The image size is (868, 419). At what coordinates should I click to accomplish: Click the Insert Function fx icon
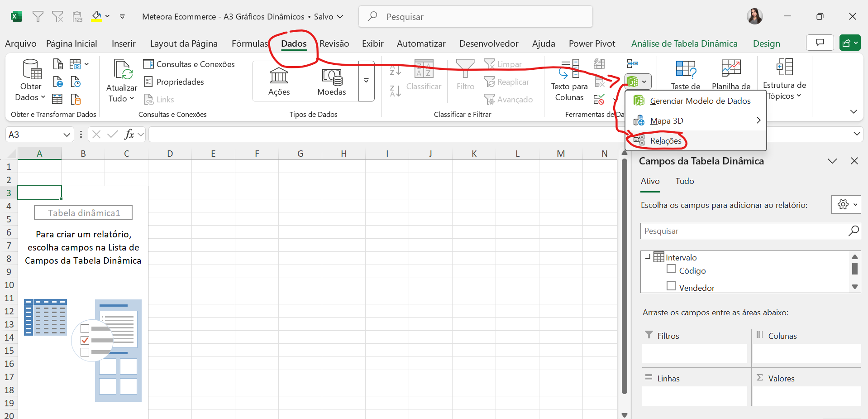pos(129,134)
